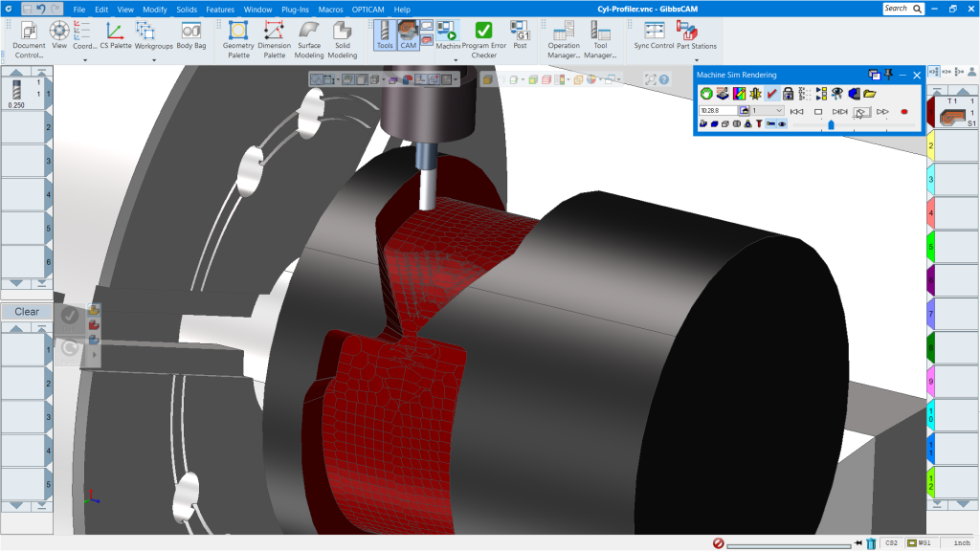This screenshot has height=551, width=980.
Task: Open the Body Bag
Action: pyautogui.click(x=190, y=38)
